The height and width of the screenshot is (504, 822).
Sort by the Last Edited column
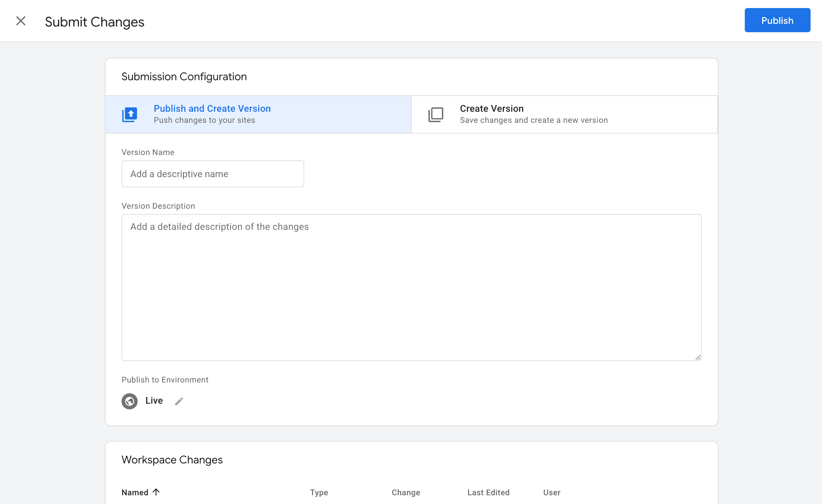pyautogui.click(x=488, y=492)
